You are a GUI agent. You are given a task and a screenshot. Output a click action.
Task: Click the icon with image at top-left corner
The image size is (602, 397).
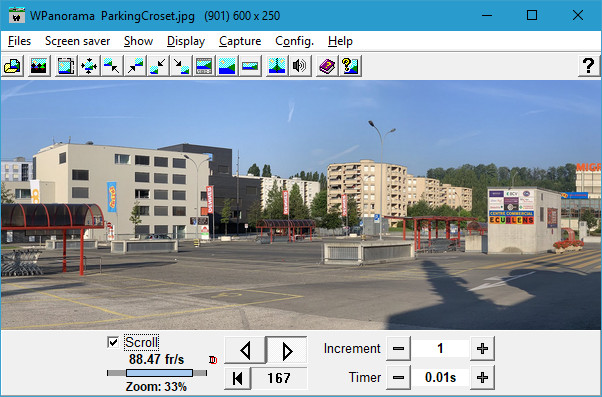click(112, 66)
